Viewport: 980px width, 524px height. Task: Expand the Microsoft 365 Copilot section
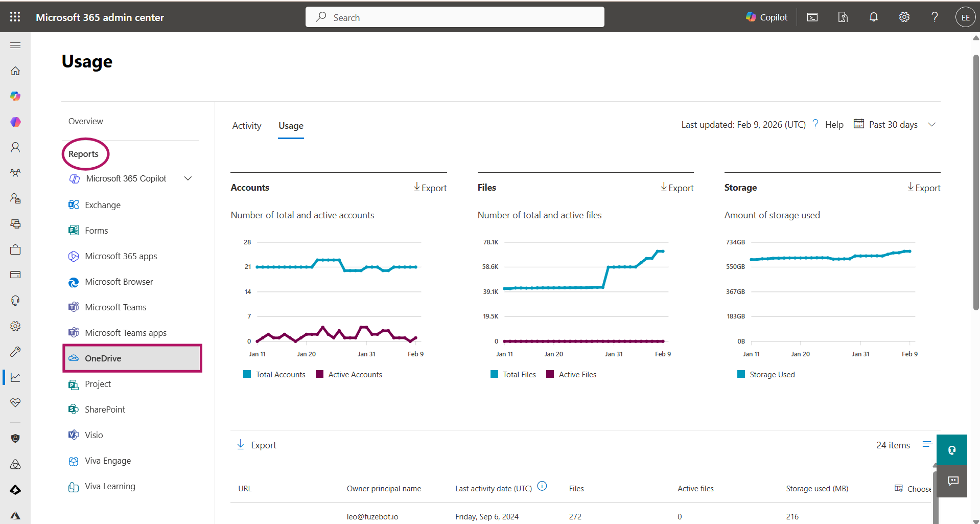point(188,178)
